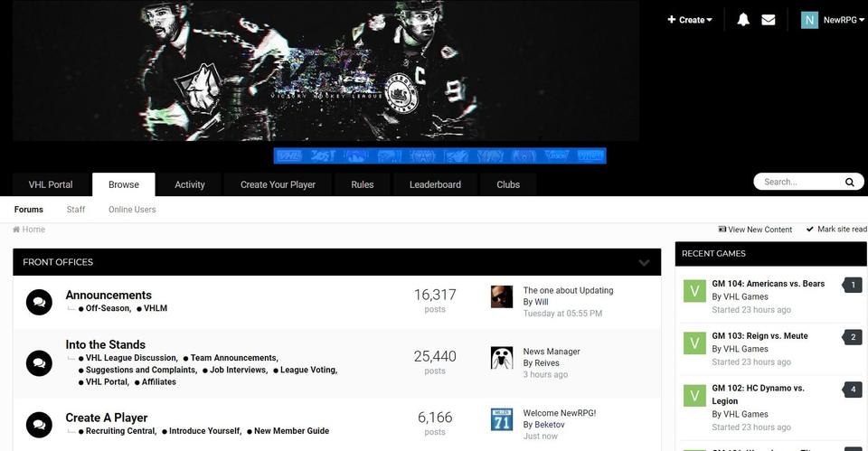The width and height of the screenshot is (868, 451).
Task: Open Will's avatar in Announcements row
Action: click(x=502, y=296)
